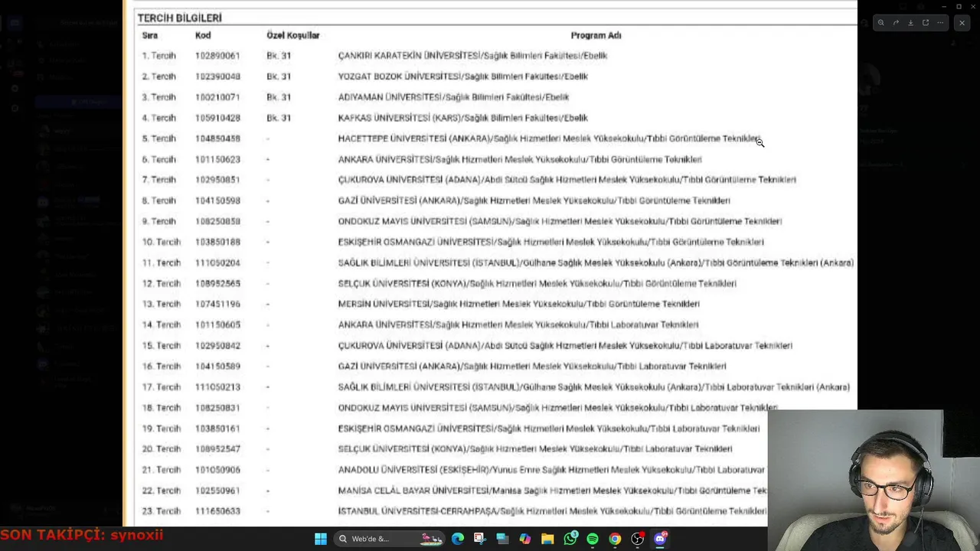Image resolution: width=980 pixels, height=551 pixels.
Task: Click the Manisa Celal Bayar Üniversitesi entry
Action: tap(552, 491)
